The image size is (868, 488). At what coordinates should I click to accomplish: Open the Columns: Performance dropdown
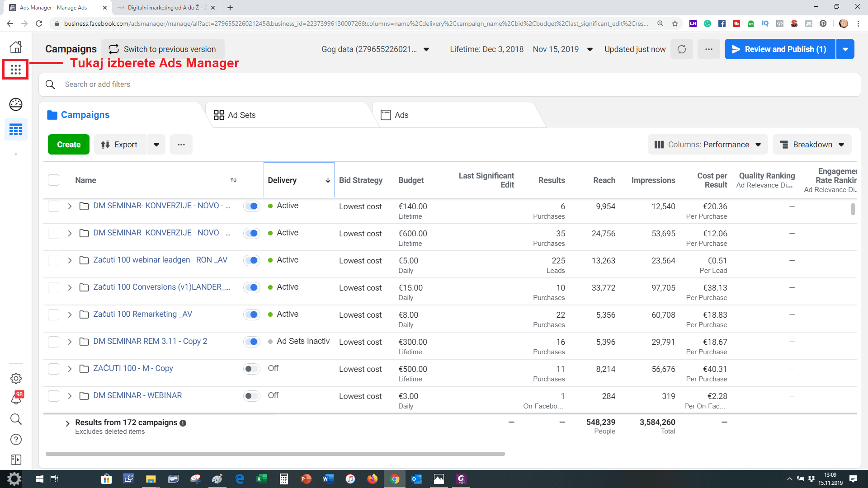coord(708,145)
